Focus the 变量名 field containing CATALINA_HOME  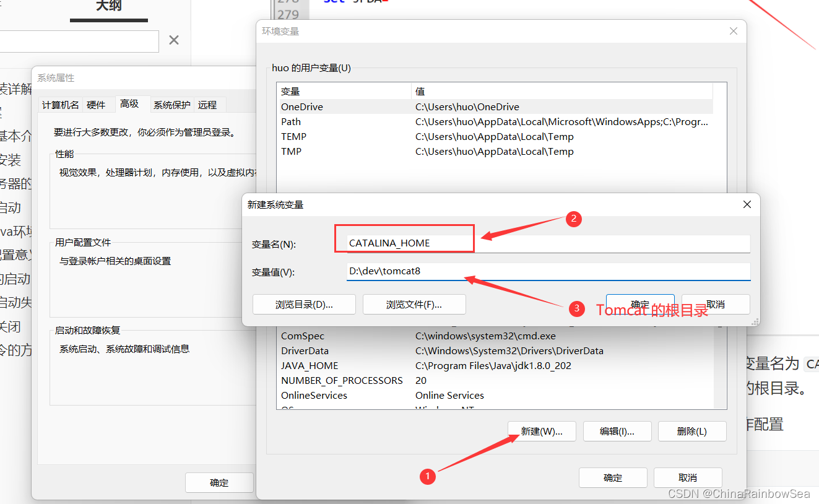point(548,243)
